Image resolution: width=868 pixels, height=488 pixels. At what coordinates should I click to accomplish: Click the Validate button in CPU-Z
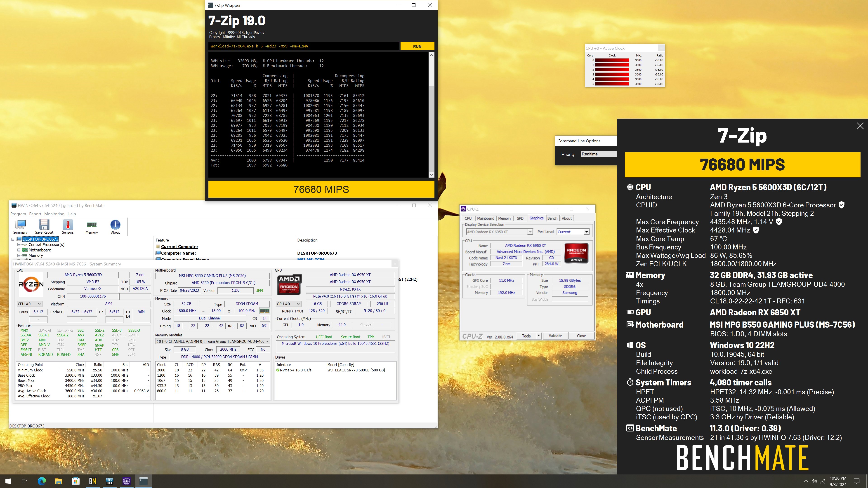pyautogui.click(x=555, y=336)
